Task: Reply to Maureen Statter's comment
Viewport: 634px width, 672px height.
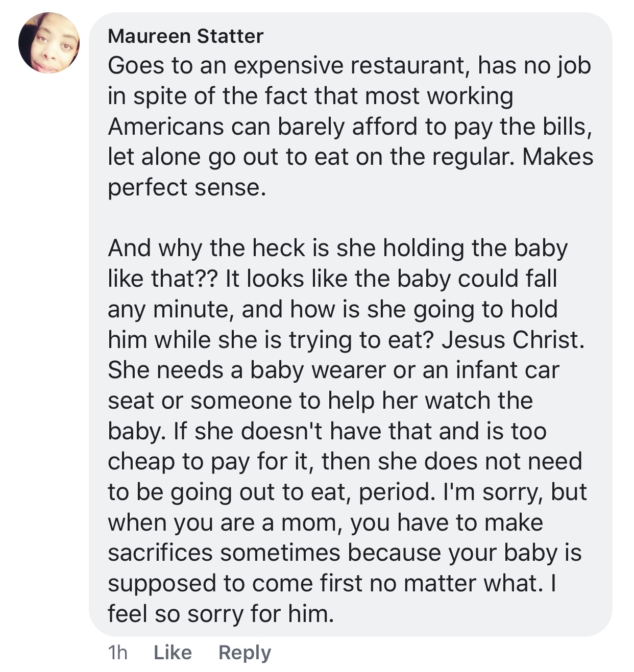Action: pyautogui.click(x=245, y=652)
